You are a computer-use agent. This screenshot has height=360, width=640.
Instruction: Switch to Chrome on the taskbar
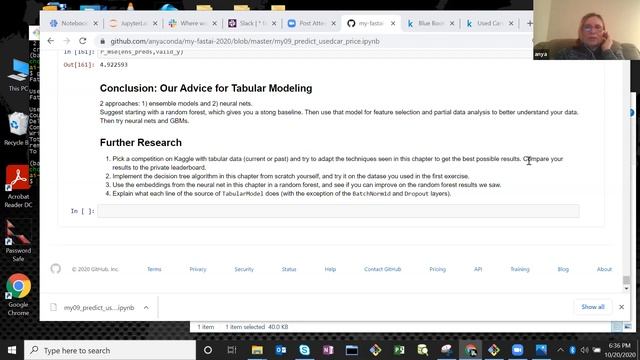470,350
